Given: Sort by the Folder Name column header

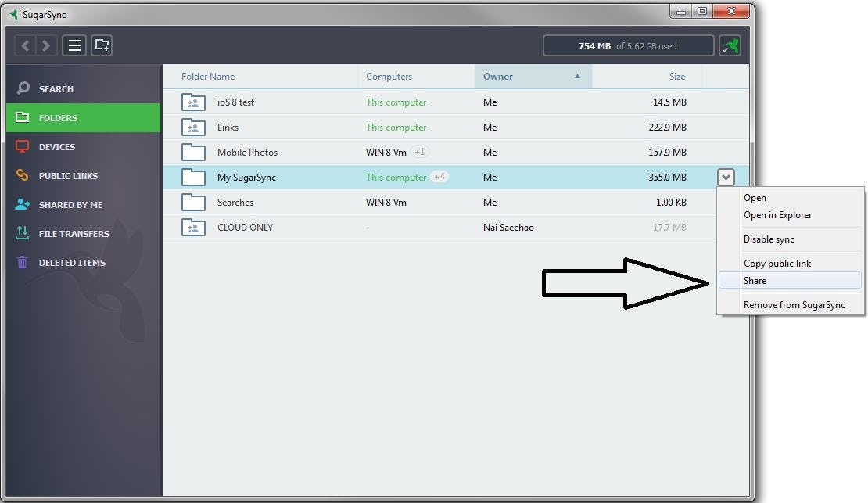Looking at the screenshot, I should [207, 77].
